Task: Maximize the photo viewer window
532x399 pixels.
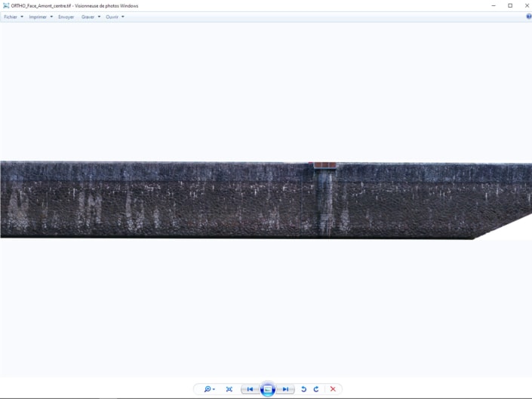Action: pyautogui.click(x=509, y=5)
